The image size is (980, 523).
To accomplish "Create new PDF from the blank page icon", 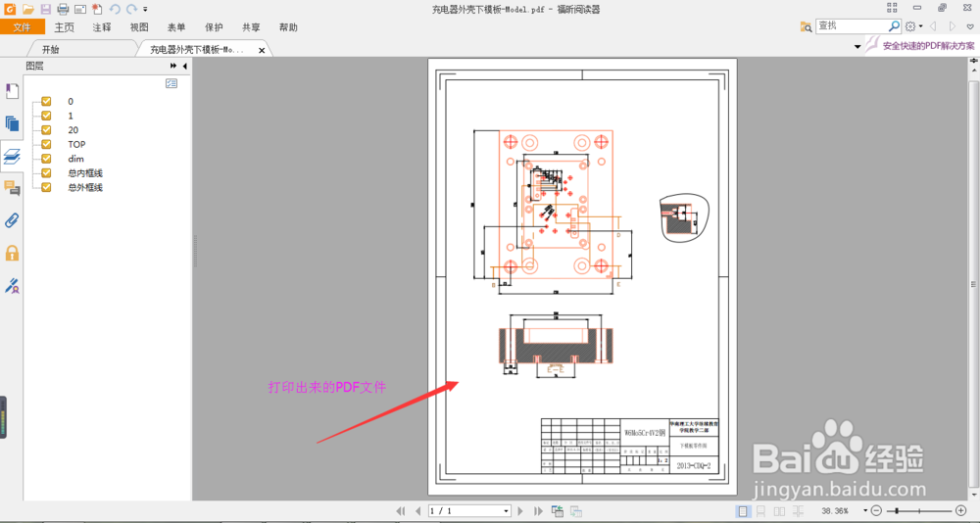I will tap(97, 9).
